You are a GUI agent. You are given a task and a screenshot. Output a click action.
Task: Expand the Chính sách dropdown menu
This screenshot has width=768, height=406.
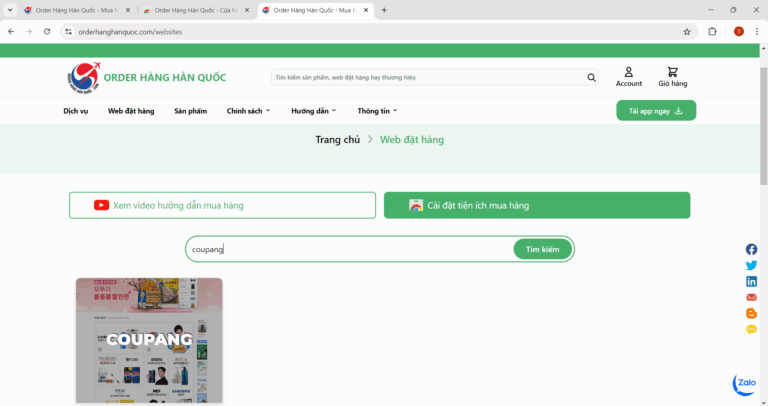point(248,111)
